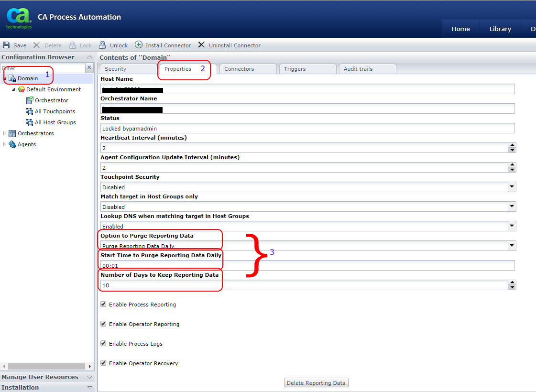Expand the Agents tree node

(4, 144)
